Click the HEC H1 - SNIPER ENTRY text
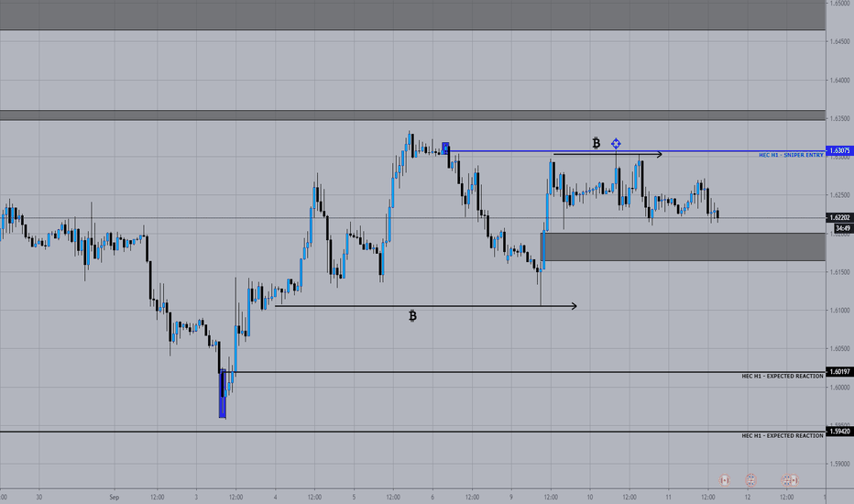Viewport: 854px width, 504px height. (791, 155)
